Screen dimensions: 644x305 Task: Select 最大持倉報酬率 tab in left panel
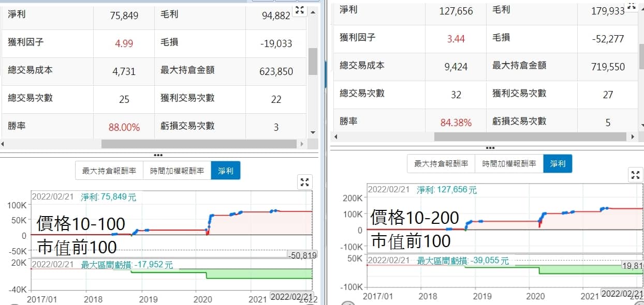[x=109, y=171]
